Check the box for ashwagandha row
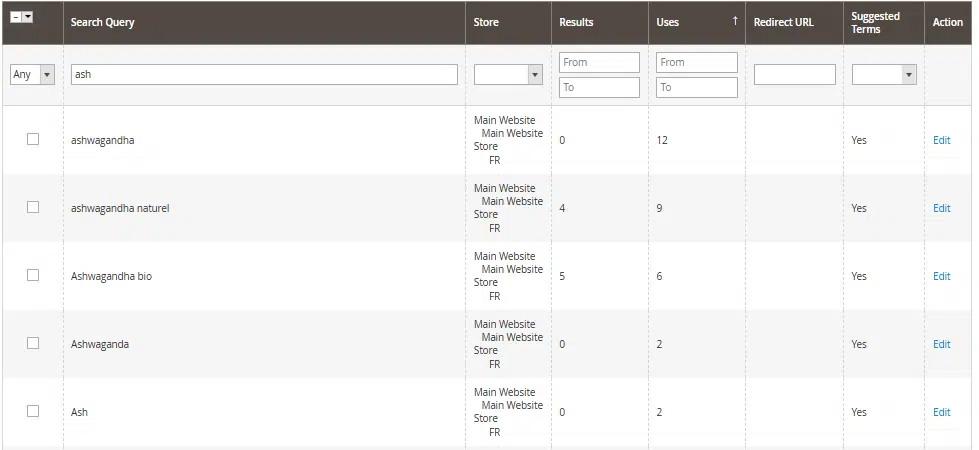Image resolution: width=979 pixels, height=450 pixels. pos(33,139)
